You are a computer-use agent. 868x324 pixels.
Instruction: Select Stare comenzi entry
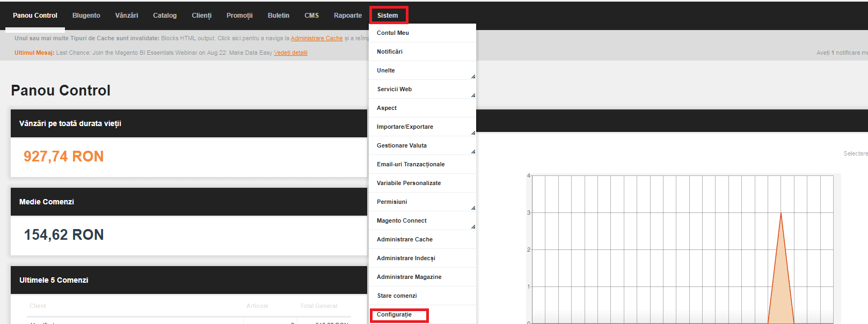click(x=422, y=296)
